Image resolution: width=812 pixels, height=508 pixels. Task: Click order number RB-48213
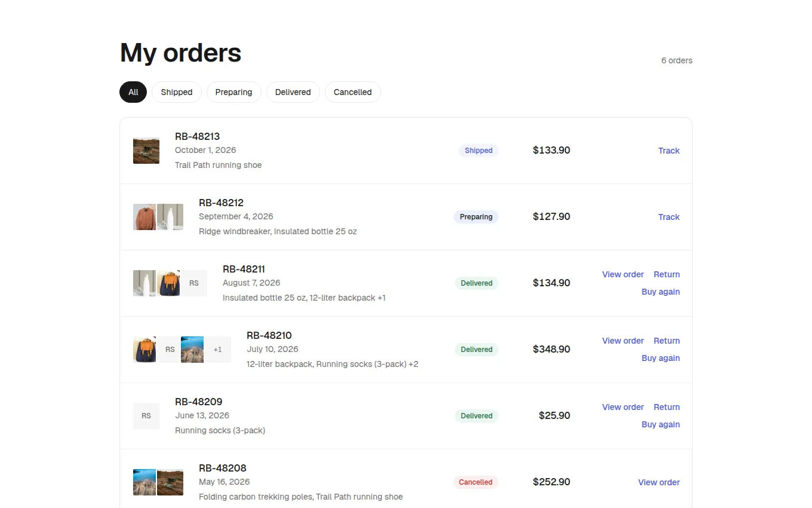pyautogui.click(x=198, y=136)
